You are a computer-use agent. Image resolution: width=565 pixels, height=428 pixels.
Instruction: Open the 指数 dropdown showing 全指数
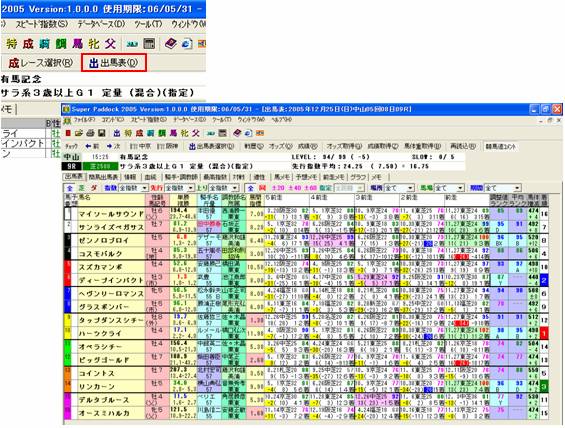pyautogui.click(x=134, y=188)
